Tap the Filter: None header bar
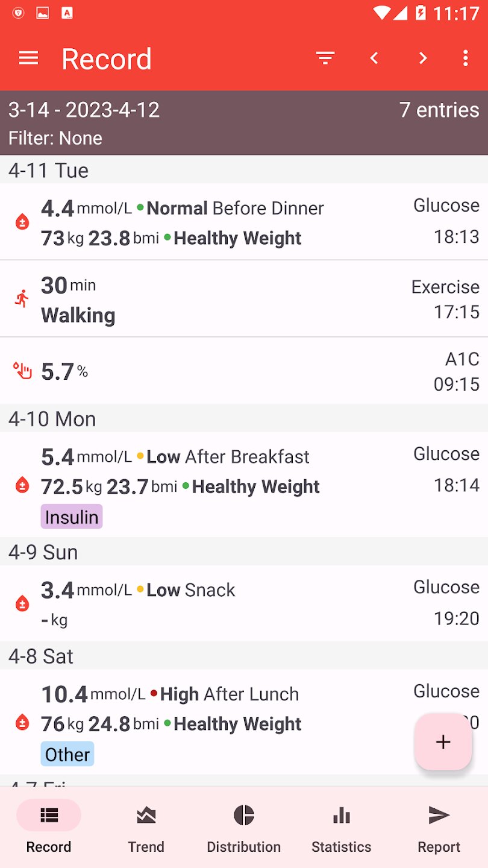Screen dimensions: 488x868 pyautogui.click(x=244, y=123)
